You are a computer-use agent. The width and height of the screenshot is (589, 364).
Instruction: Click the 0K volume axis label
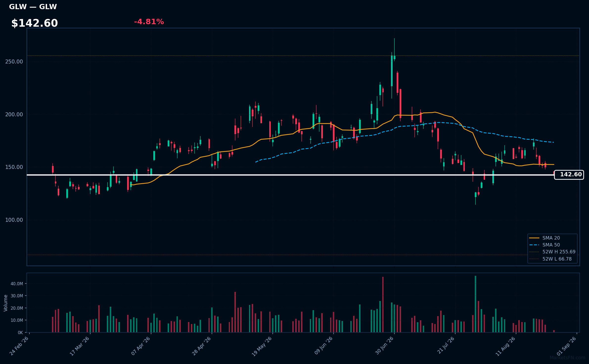point(20,333)
